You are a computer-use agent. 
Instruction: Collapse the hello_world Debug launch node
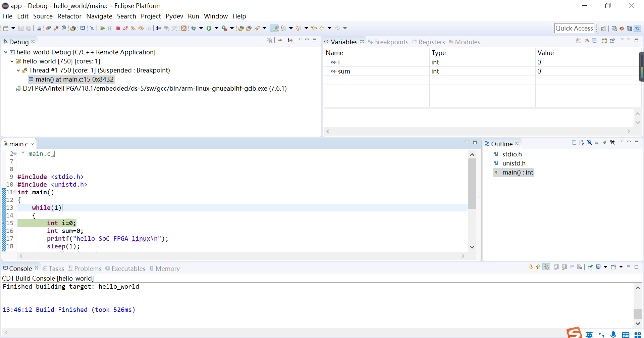click(x=5, y=52)
